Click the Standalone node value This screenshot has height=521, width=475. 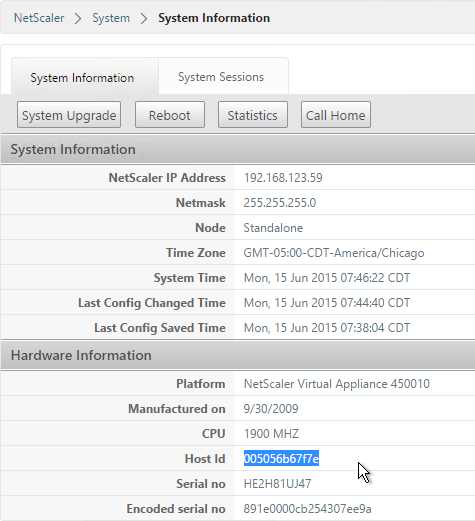(x=273, y=228)
